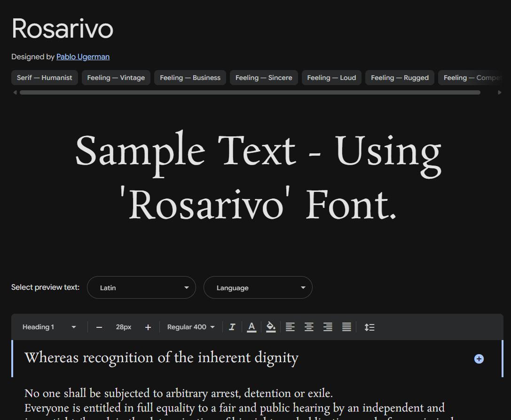Open the Latin script dropdown

tap(142, 287)
